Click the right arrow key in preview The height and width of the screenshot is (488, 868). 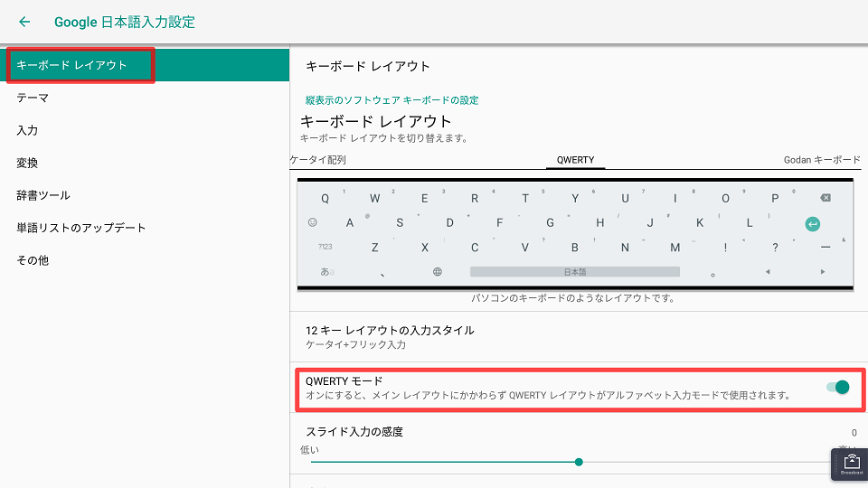point(823,272)
